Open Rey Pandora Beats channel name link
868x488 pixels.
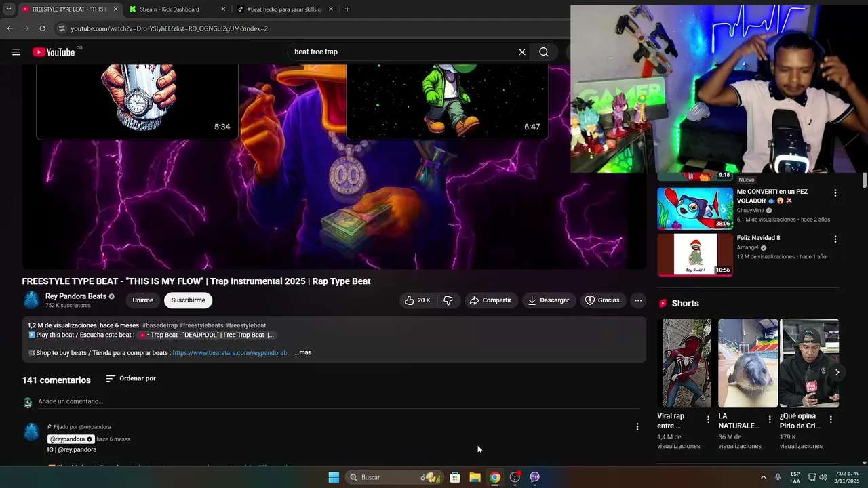tap(76, 296)
